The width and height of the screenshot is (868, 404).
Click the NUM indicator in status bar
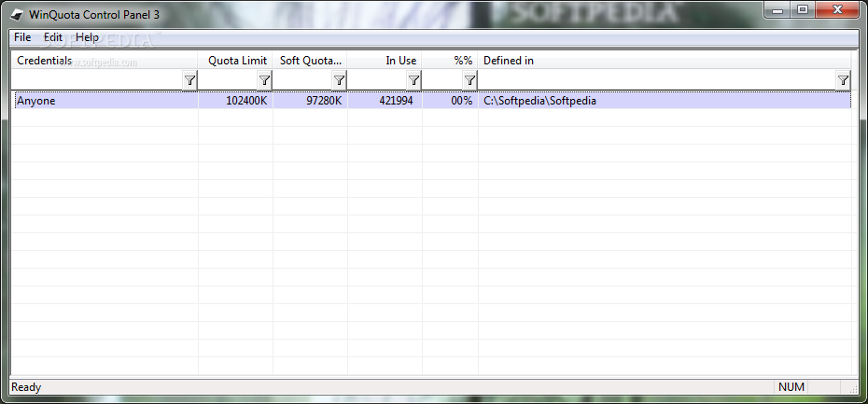[x=791, y=387]
